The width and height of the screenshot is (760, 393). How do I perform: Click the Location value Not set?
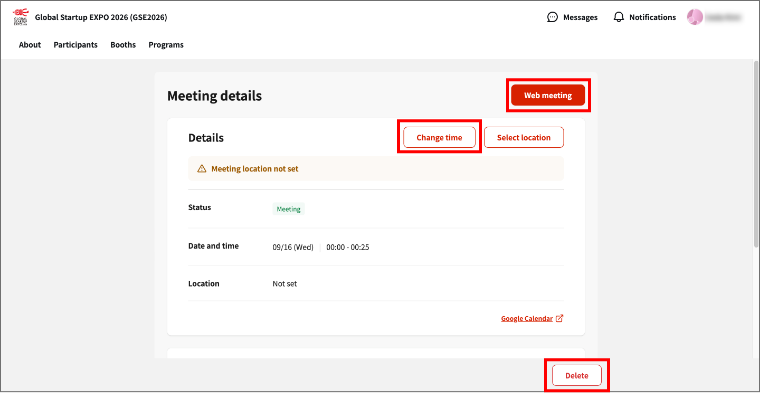click(285, 284)
